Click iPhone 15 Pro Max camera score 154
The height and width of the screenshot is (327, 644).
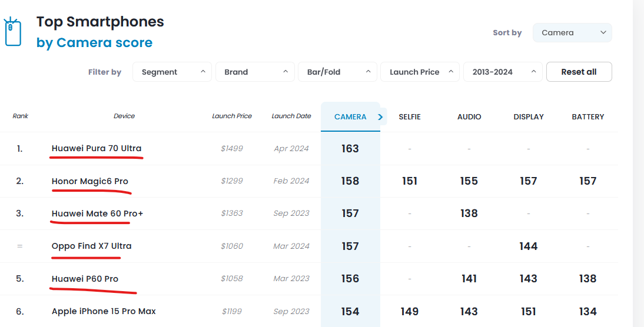[350, 311]
